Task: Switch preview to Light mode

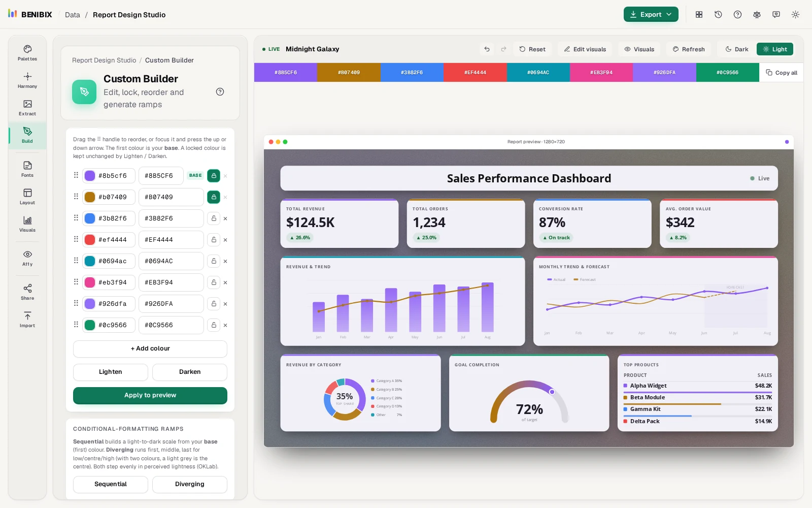Action: [775, 49]
